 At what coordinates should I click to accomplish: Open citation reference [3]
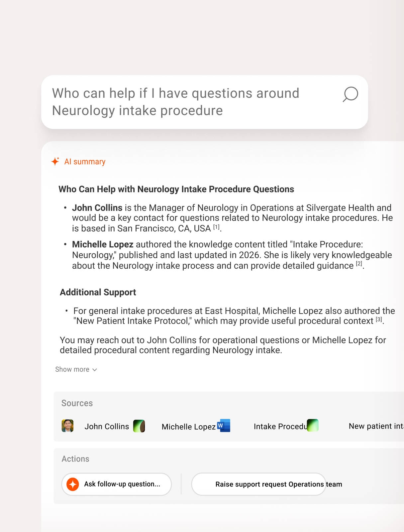[x=379, y=320]
